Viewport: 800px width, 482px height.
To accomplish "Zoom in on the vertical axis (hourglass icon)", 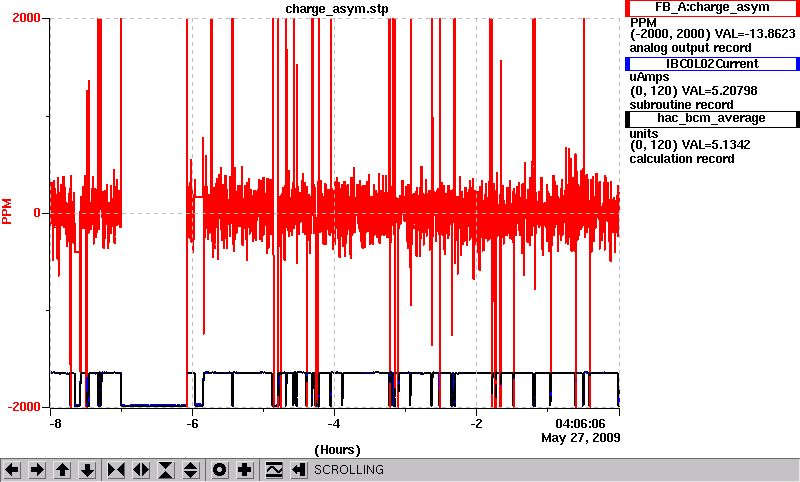I will (x=166, y=470).
